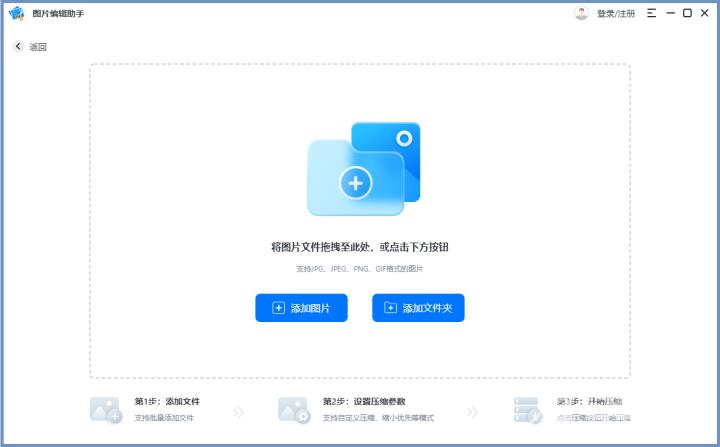The height and width of the screenshot is (447, 720).
Task: Click the chevron arrows after Step 1
Action: click(238, 411)
